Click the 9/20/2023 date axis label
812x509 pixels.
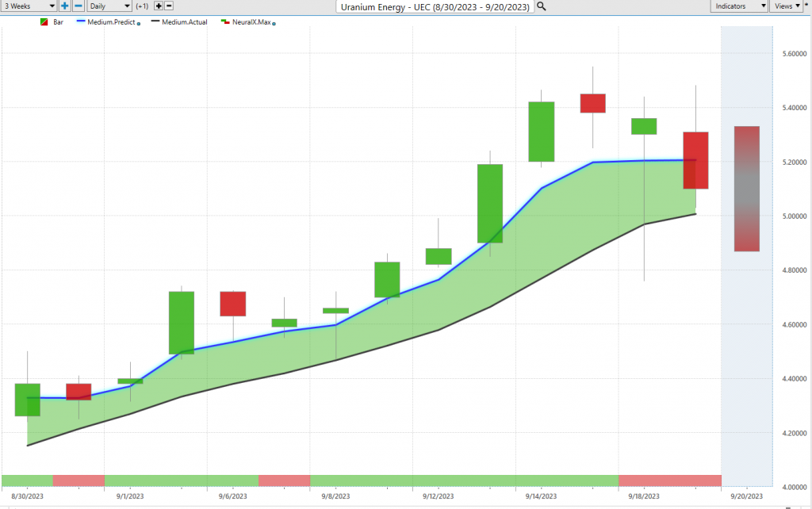pos(747,496)
